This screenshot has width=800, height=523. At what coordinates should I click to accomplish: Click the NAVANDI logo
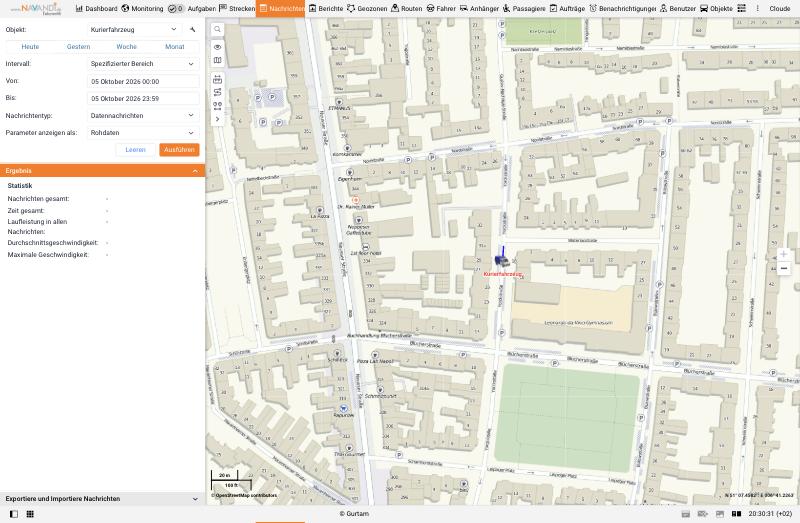pyautogui.click(x=36, y=8)
